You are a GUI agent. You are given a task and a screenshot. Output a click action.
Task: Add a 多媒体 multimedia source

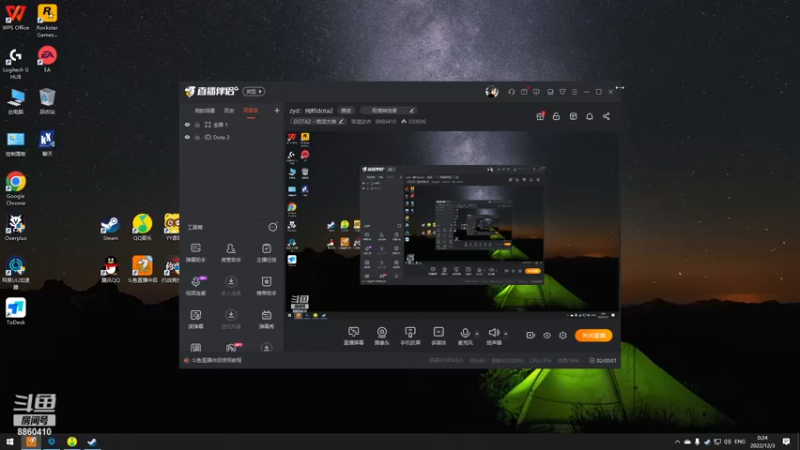[439, 336]
